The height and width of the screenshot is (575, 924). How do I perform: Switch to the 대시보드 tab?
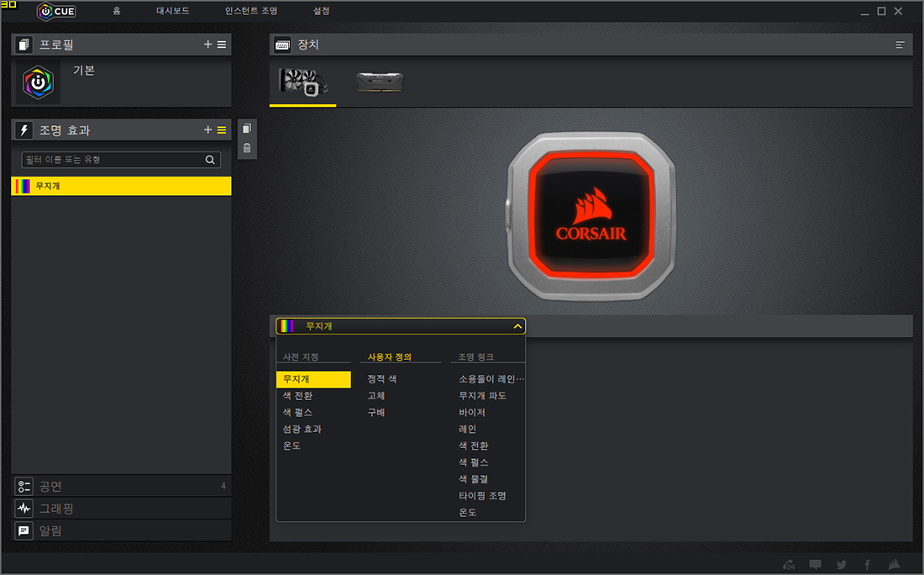(x=173, y=11)
